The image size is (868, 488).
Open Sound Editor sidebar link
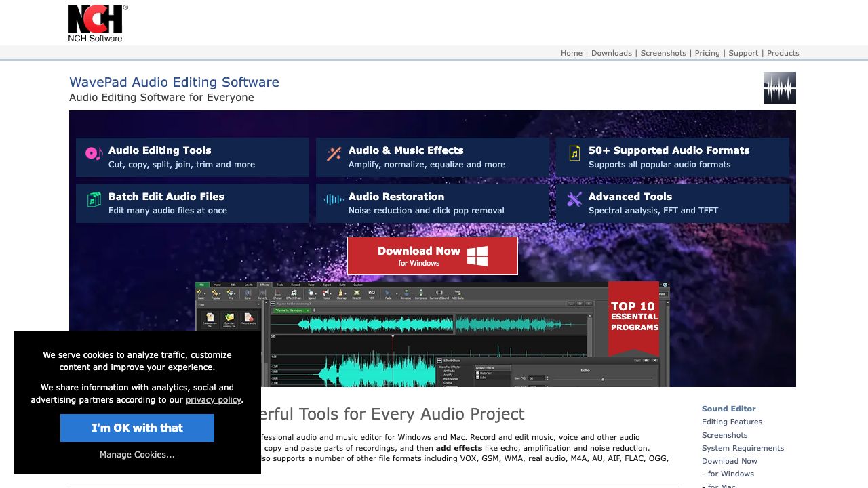(729, 409)
